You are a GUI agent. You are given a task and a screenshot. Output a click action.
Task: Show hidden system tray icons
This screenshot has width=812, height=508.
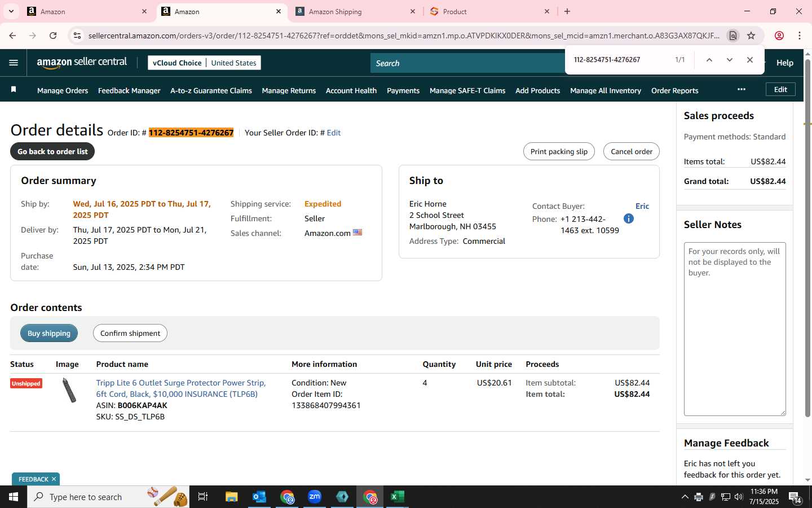(x=685, y=497)
